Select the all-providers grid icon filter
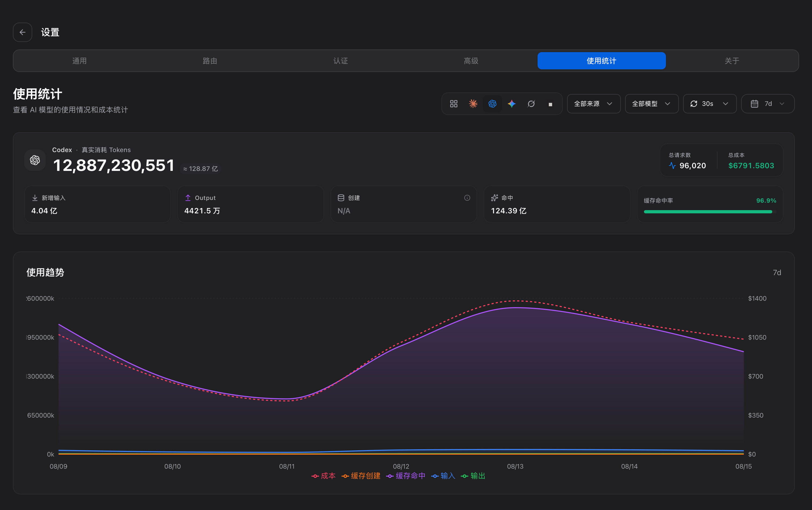Viewport: 812px width, 510px height. 454,103
